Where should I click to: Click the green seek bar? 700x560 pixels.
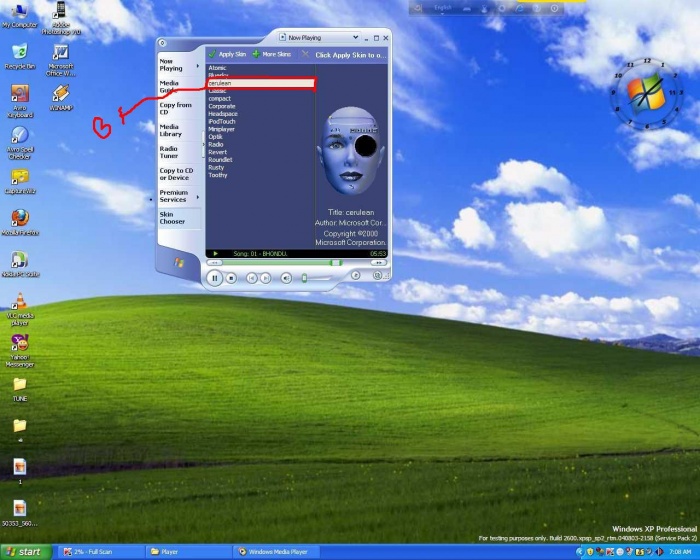pos(282,263)
